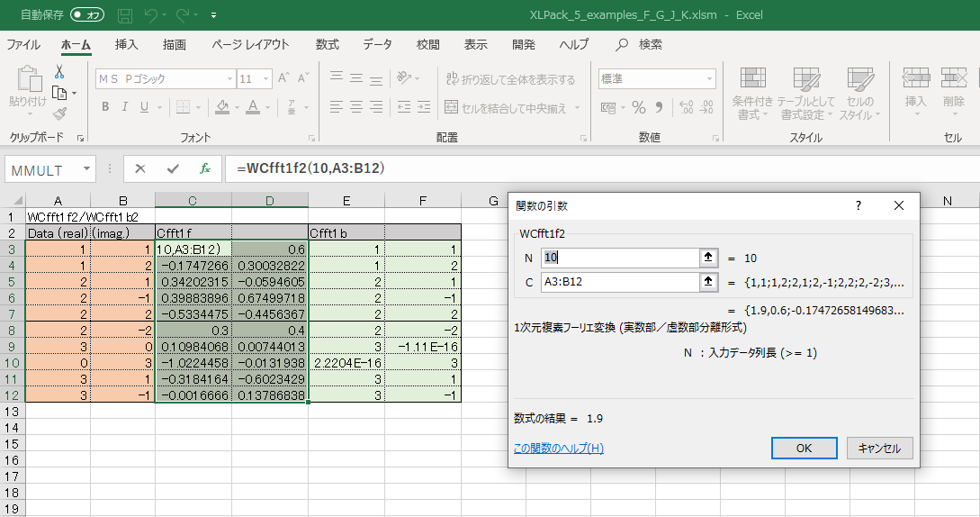
Task: Click the dialog help question mark
Action: click(859, 205)
